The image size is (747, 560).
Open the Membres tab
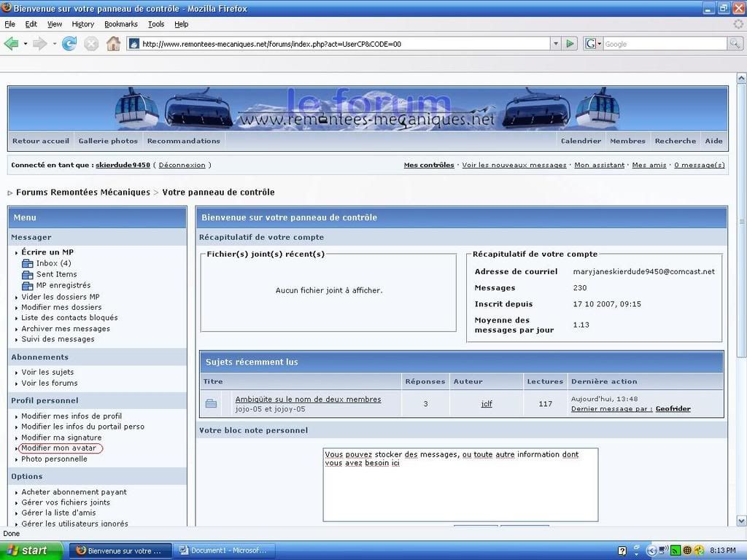627,141
